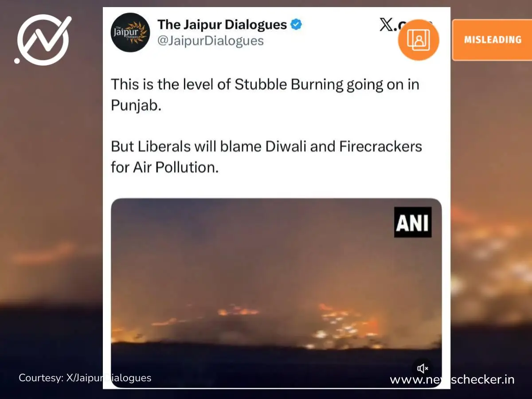This screenshot has height=399, width=532.
Task: Select the word Punjab in the tweet
Action: click(x=136, y=106)
